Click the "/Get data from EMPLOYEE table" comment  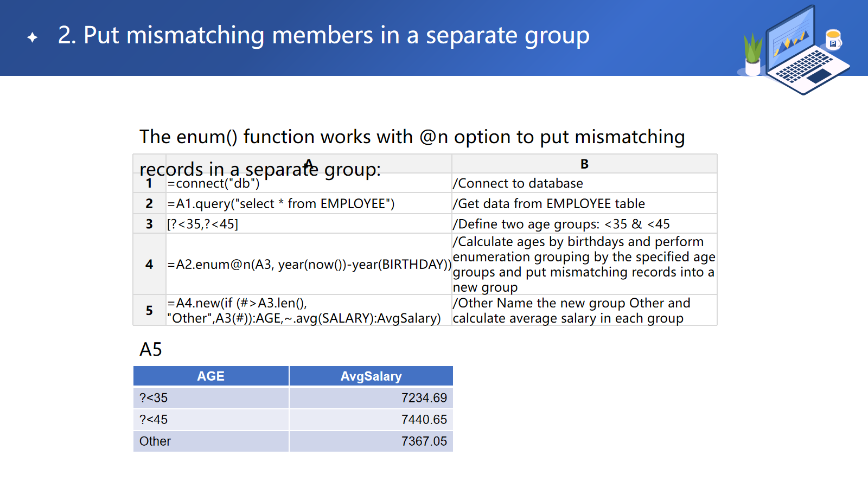(x=549, y=204)
